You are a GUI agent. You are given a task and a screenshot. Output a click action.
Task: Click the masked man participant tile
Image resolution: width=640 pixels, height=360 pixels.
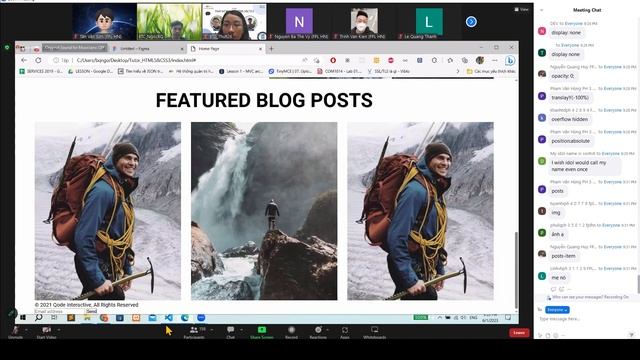(x=364, y=22)
